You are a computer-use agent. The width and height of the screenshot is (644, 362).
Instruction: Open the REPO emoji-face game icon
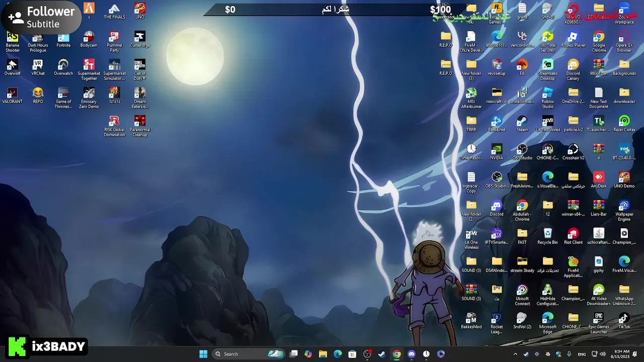click(38, 96)
